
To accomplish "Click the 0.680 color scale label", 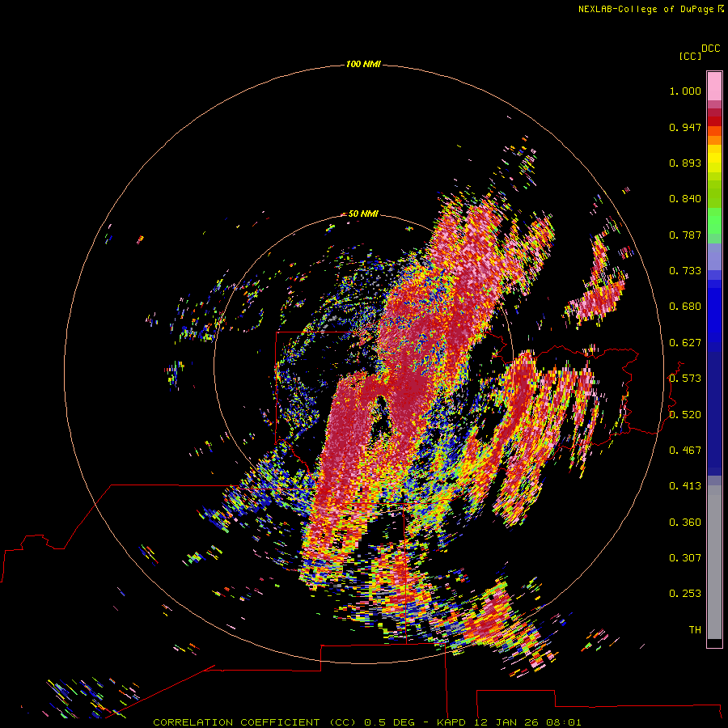I will click(x=685, y=307).
